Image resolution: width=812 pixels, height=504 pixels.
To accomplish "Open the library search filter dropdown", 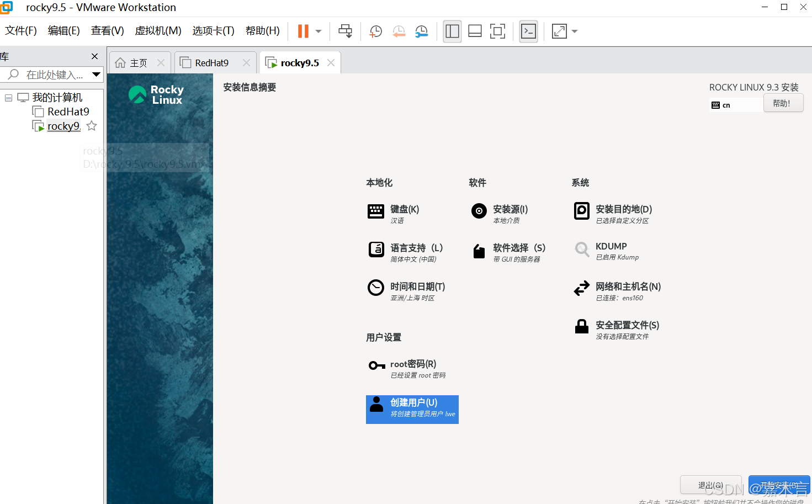I will click(x=96, y=75).
